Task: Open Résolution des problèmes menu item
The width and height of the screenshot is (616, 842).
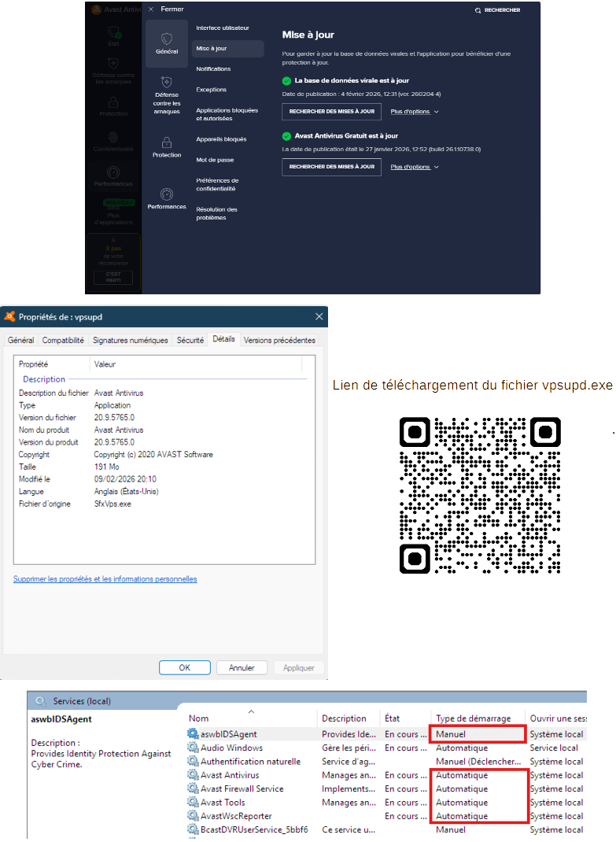Action: [217, 213]
